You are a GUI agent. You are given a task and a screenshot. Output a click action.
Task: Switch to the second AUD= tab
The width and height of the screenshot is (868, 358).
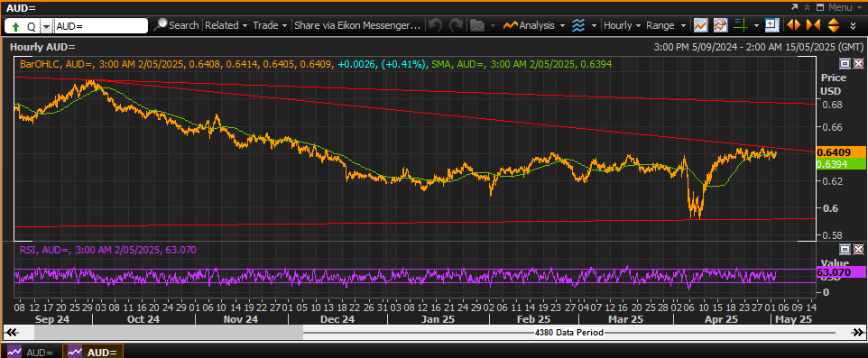[92, 352]
